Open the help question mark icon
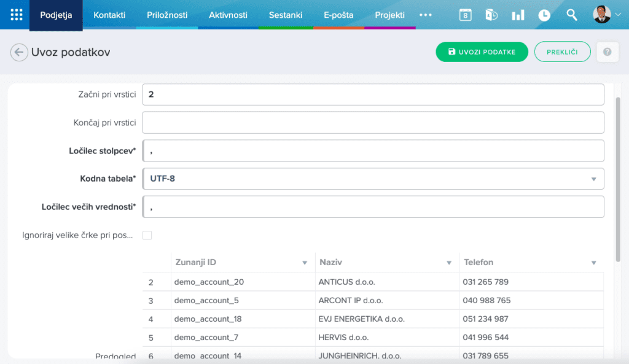 point(607,52)
